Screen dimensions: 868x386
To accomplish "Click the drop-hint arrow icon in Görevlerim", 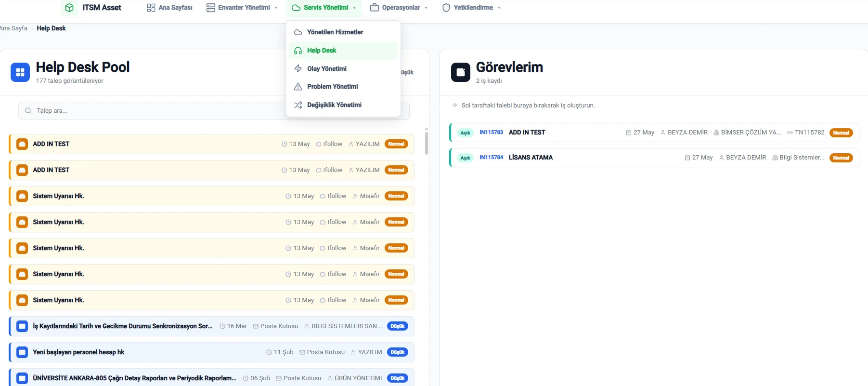I will (454, 105).
